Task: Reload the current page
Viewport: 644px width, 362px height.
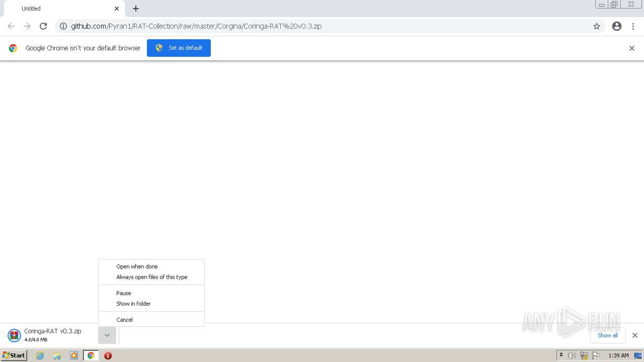Action: coord(43,26)
